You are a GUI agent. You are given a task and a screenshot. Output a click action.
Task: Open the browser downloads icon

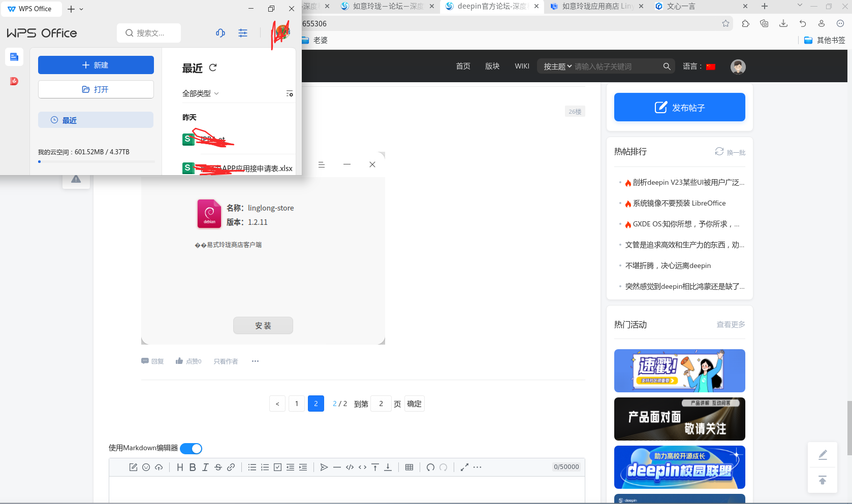[x=783, y=23]
